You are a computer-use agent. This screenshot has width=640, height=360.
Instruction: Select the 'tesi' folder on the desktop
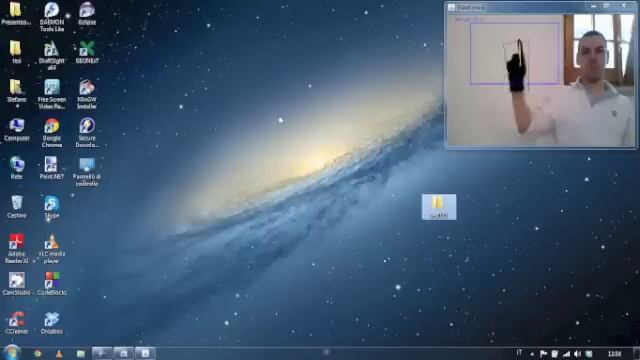(x=16, y=52)
